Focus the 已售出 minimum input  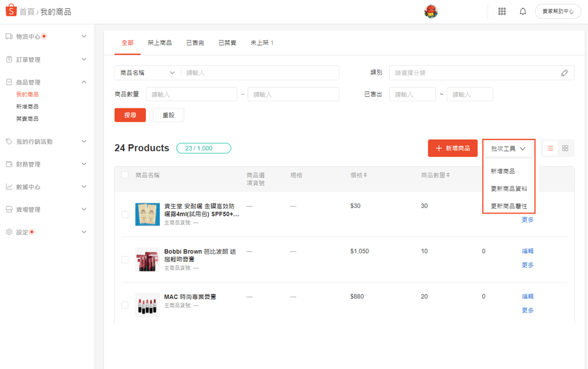tap(413, 94)
